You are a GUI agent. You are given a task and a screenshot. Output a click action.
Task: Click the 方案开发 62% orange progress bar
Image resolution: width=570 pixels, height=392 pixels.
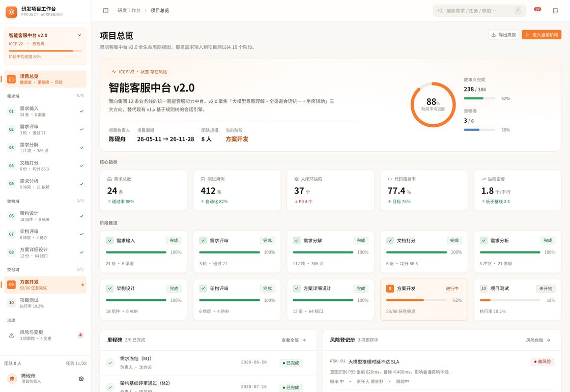(417, 300)
